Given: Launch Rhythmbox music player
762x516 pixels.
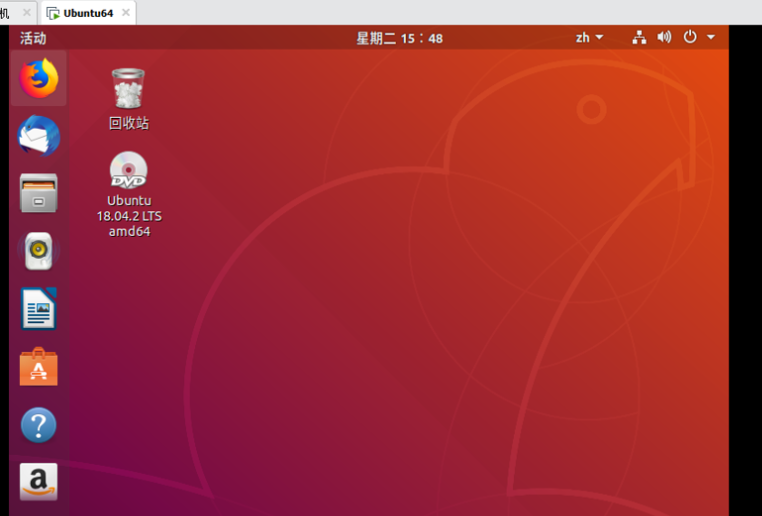Looking at the screenshot, I should 38,251.
